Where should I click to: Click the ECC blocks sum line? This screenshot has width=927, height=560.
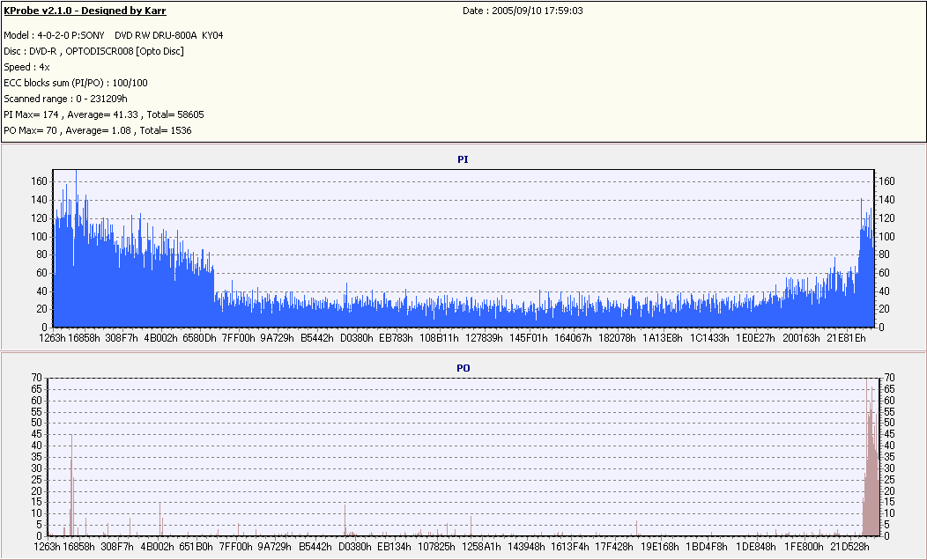click(76, 84)
